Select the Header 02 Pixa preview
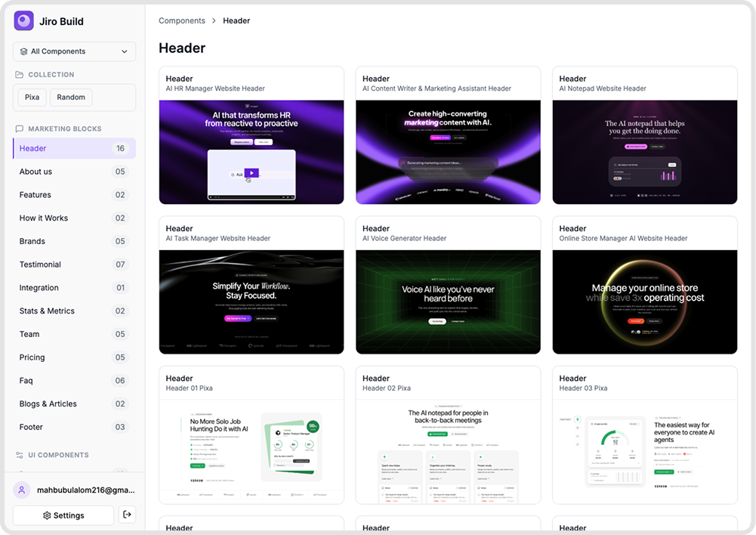The width and height of the screenshot is (756, 535). 448,451
